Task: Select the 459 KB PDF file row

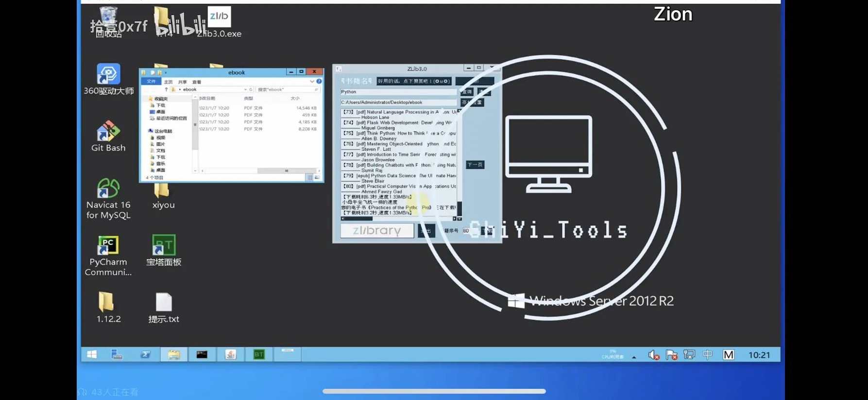Action: [258, 115]
